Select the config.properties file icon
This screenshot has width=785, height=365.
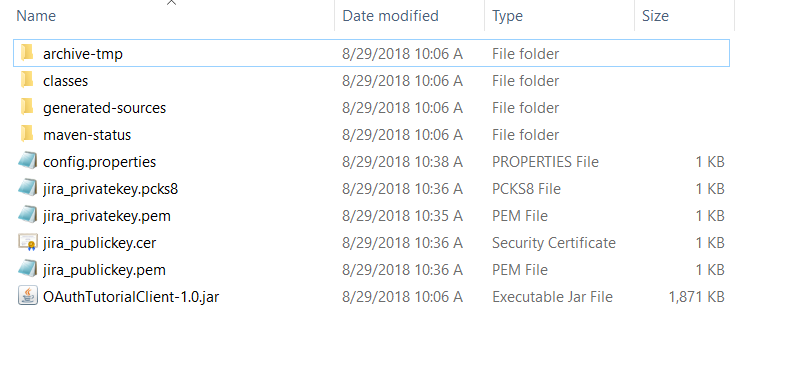point(28,161)
